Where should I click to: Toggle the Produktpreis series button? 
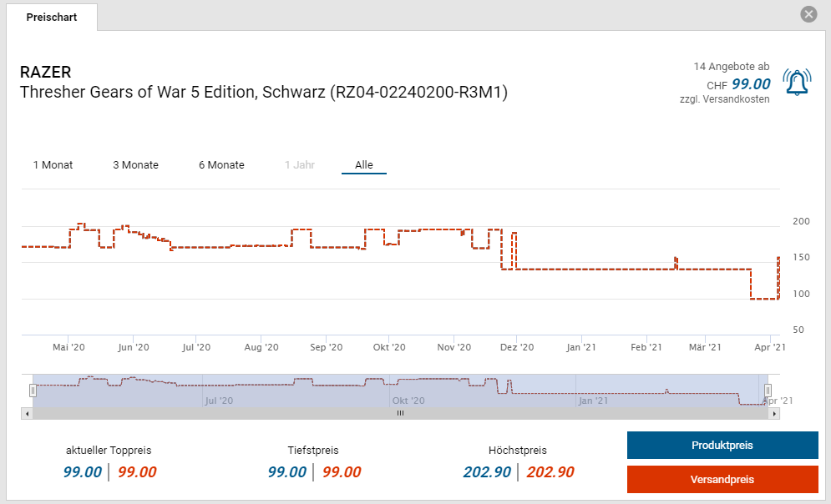(722, 446)
